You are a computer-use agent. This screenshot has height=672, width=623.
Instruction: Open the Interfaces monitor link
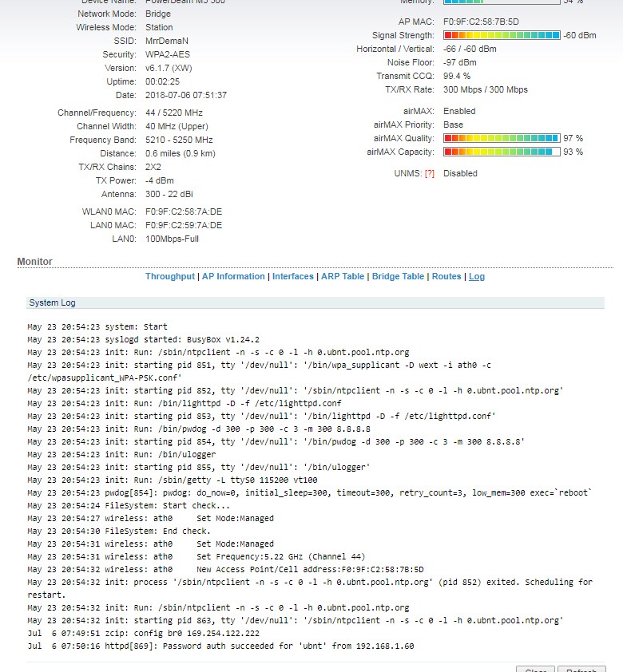293,276
